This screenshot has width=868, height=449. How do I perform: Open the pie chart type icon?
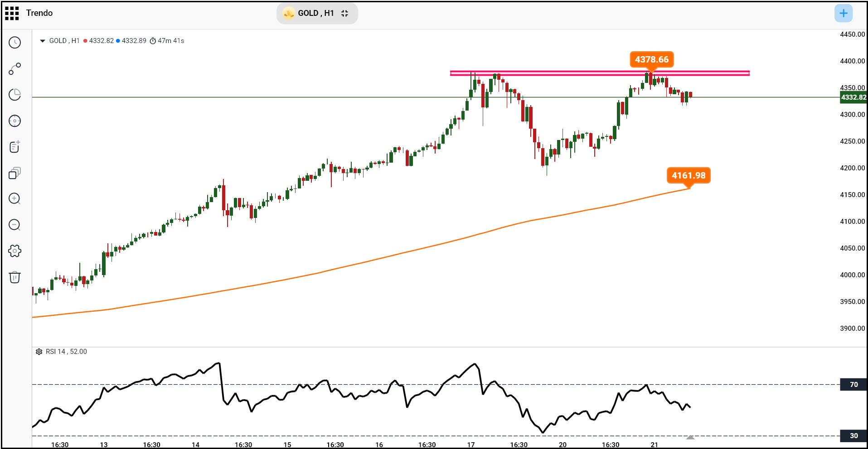(15, 95)
